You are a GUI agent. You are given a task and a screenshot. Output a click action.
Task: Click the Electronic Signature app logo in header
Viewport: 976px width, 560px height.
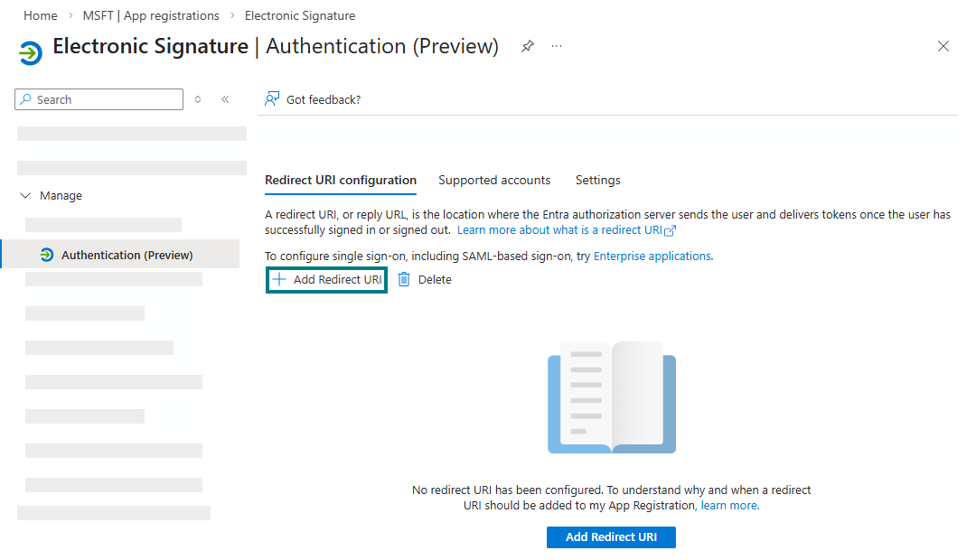(30, 52)
